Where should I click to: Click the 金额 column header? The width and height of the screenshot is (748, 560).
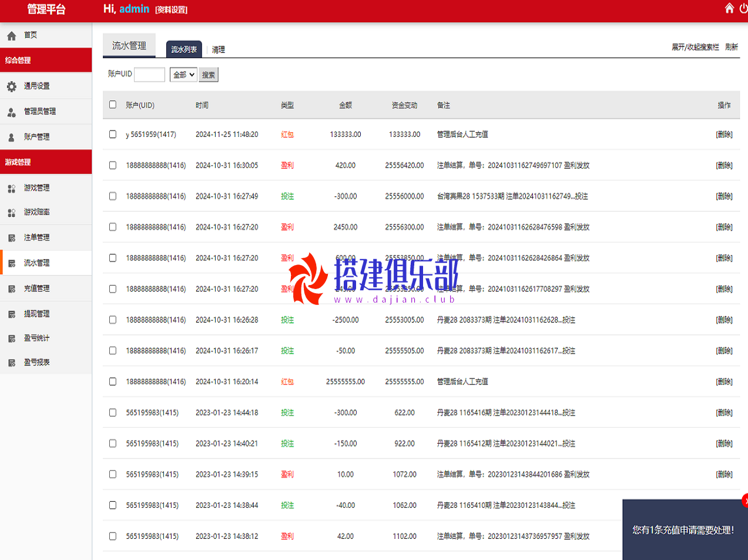(346, 105)
